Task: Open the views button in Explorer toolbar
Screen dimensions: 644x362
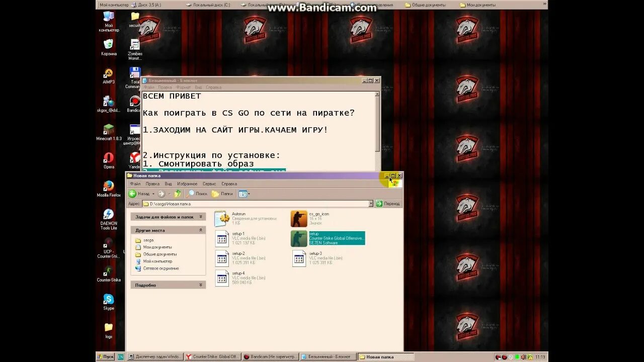Action: tap(244, 194)
